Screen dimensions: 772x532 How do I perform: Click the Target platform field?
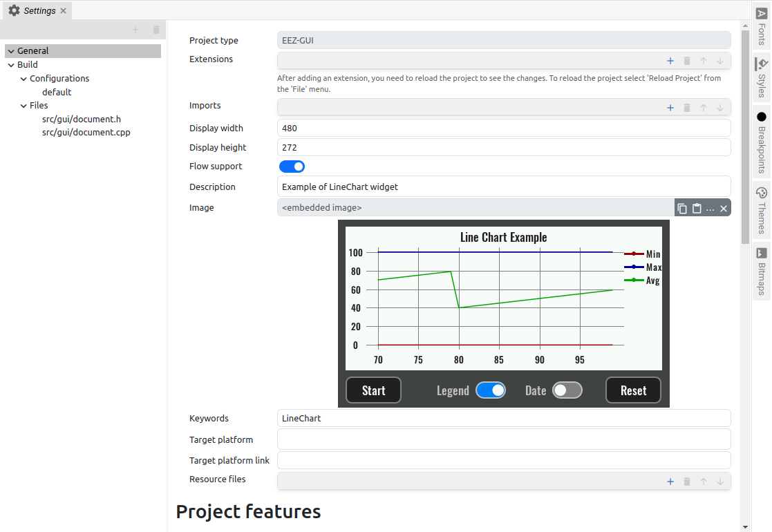tap(504, 439)
